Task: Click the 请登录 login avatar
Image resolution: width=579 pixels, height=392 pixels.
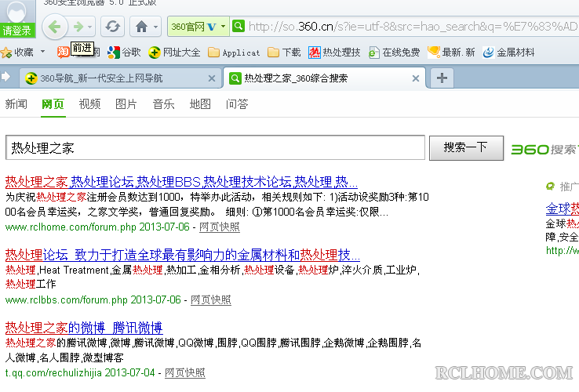Action: 17,19
